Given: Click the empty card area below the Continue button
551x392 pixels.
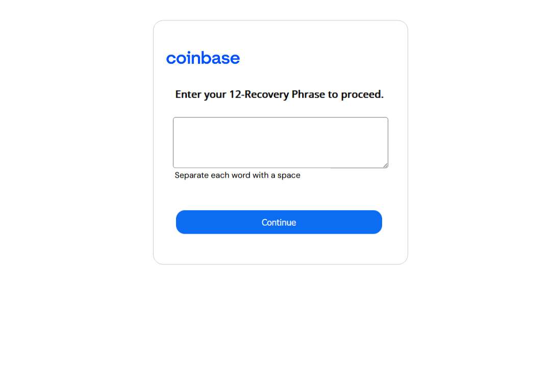Looking at the screenshot, I should [281, 249].
